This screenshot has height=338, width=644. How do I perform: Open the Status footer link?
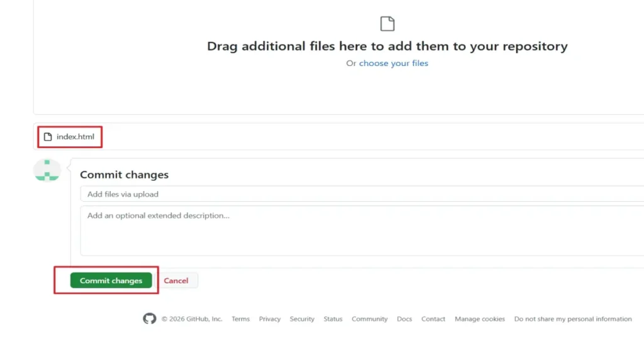[x=333, y=319]
